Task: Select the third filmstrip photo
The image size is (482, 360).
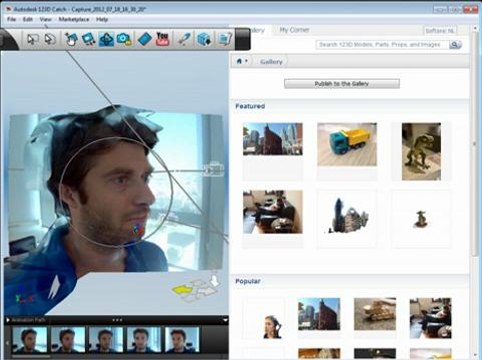Action: point(106,339)
